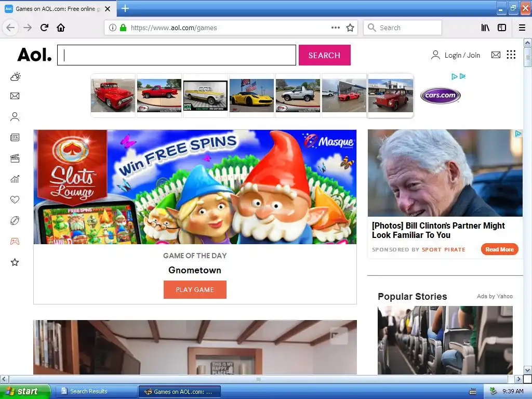The width and height of the screenshot is (532, 399).
Task: Click the Aol. logo
Action: click(35, 55)
